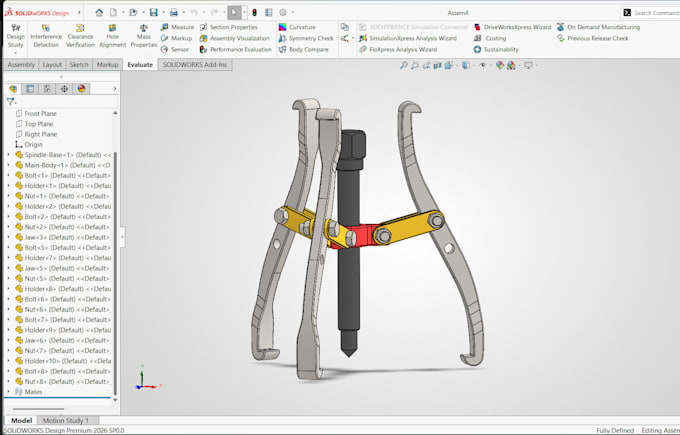Run Previous Release Check
This screenshot has height=435, width=680.
click(x=592, y=38)
